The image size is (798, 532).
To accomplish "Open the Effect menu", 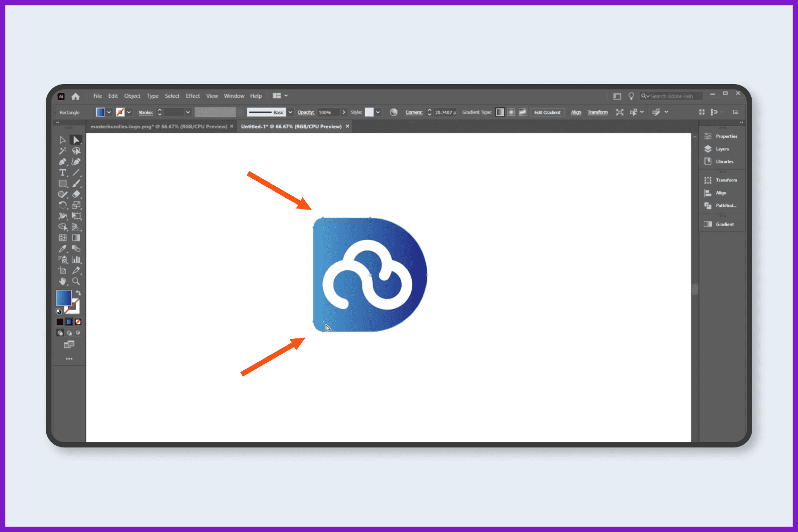I will pyautogui.click(x=193, y=96).
